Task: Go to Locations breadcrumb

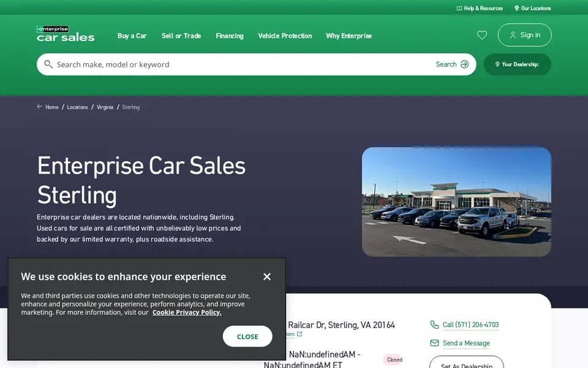Action: pos(77,107)
